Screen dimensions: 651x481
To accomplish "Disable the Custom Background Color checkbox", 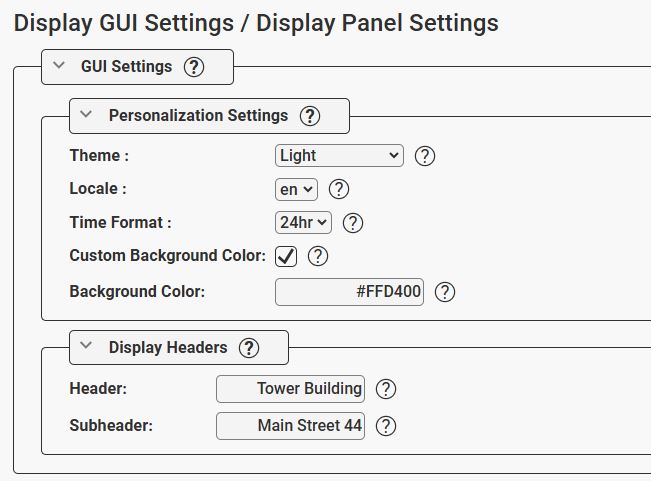I will coord(287,256).
